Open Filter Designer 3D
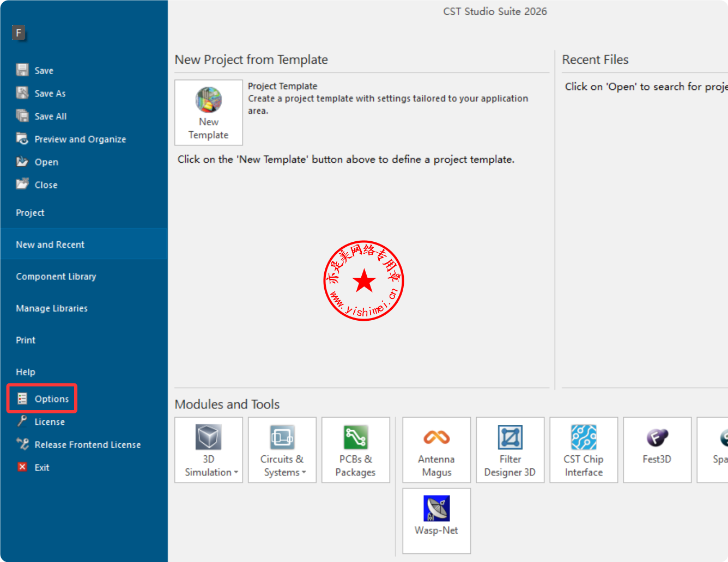This screenshot has height=562, width=728. point(510,450)
